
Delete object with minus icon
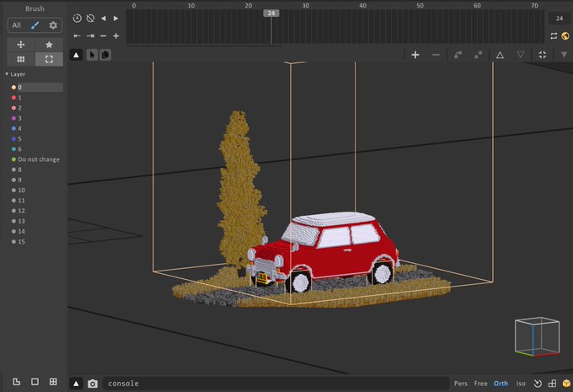[436, 55]
